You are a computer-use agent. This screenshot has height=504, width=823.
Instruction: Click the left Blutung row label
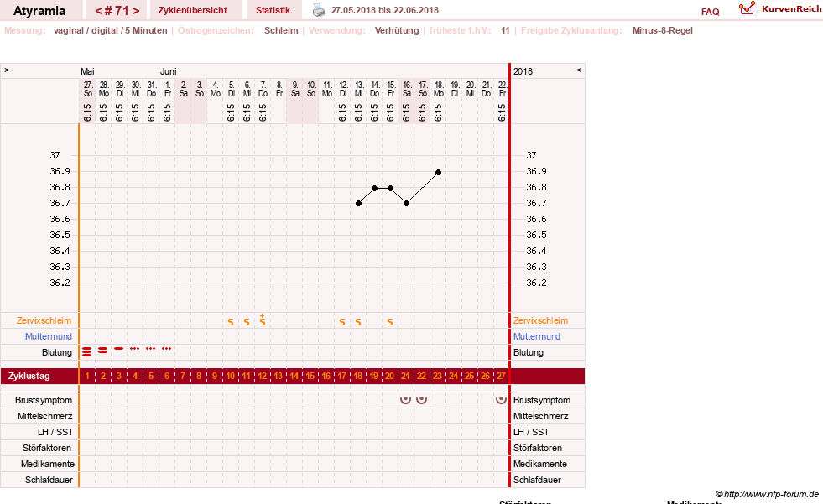point(57,352)
